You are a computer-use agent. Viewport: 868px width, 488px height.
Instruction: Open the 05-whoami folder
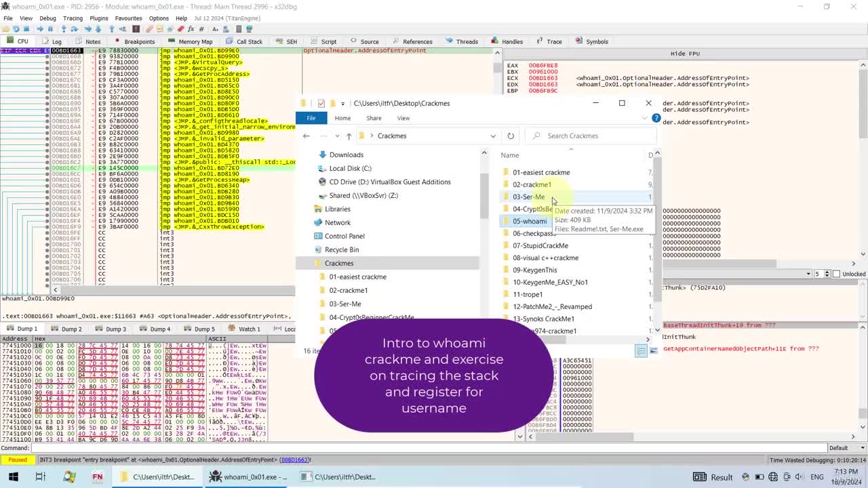pyautogui.click(x=529, y=221)
